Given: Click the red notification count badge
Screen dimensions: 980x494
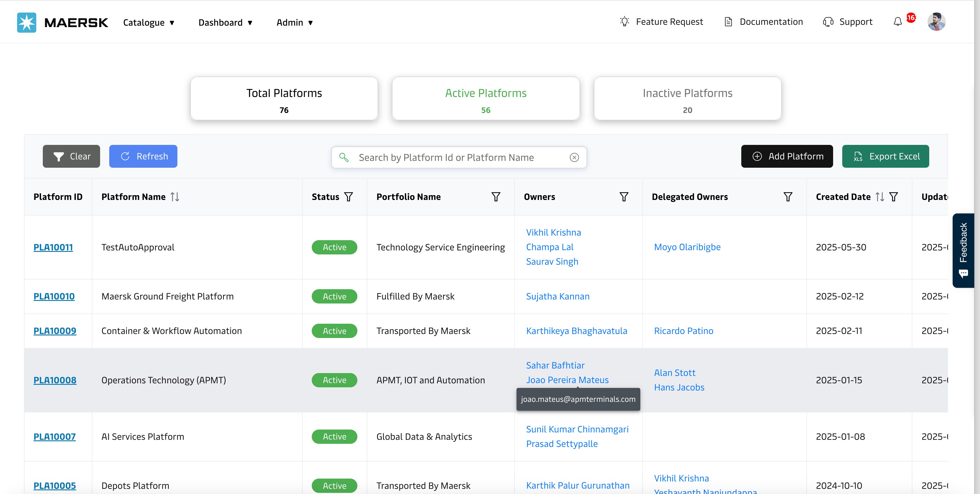Looking at the screenshot, I should coord(911,17).
